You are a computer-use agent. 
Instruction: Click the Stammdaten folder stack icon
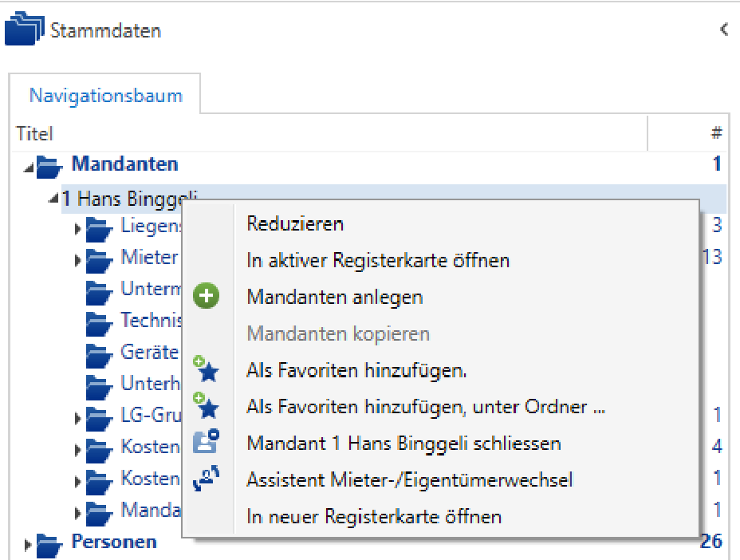(x=24, y=30)
